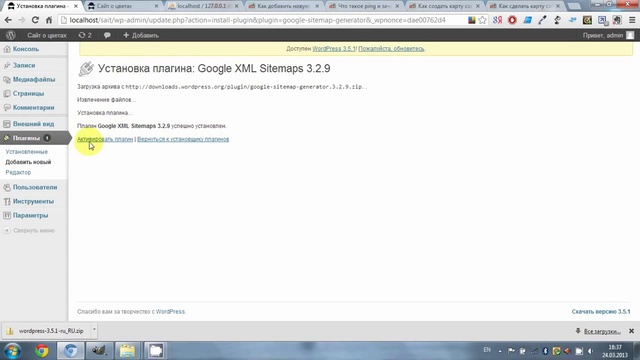640x360 pixels.
Task: Switch to the localhost / 127.0.0.1 tab
Action: (203, 6)
